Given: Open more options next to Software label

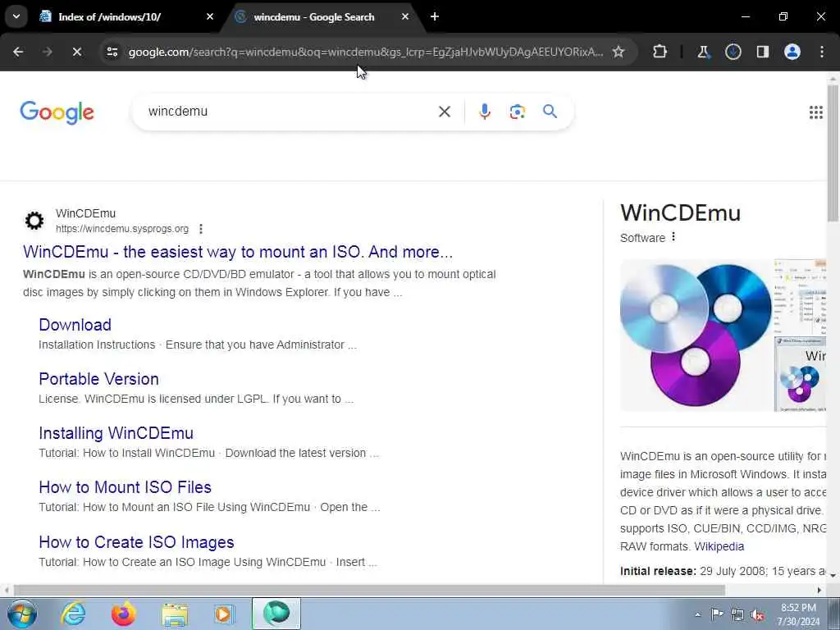Looking at the screenshot, I should (673, 237).
